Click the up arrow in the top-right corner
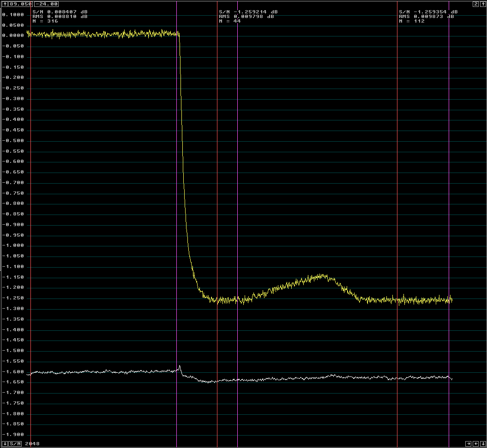The width and height of the screenshot is (487, 448). point(483,4)
